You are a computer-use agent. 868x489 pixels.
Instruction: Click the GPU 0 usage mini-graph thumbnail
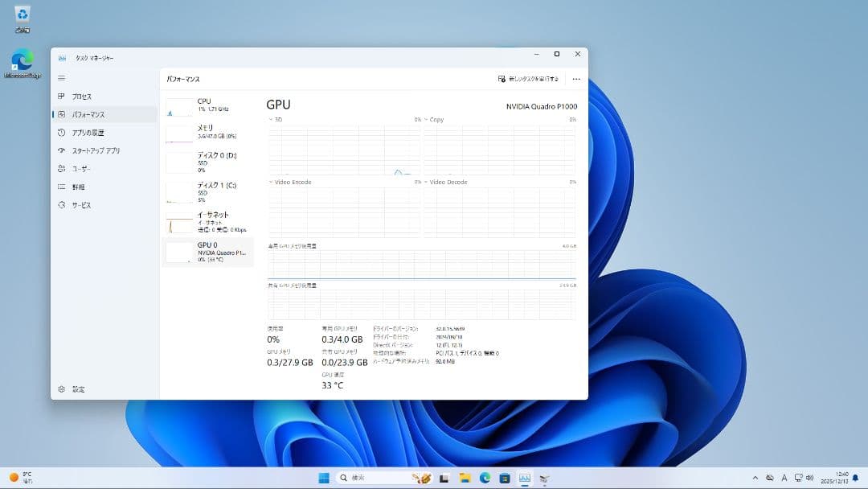[178, 251]
